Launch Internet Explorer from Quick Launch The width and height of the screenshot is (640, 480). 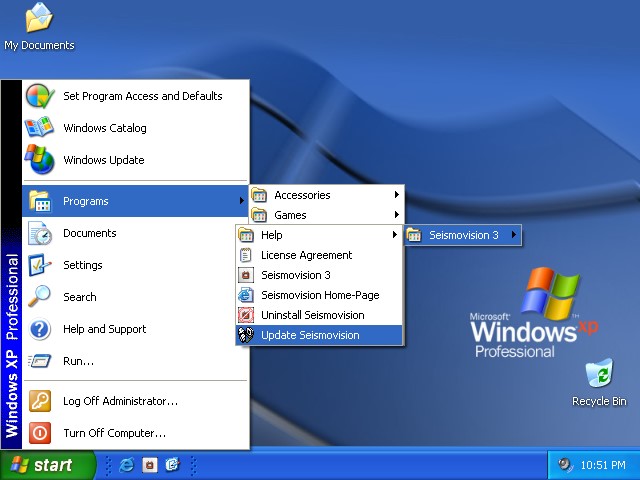(x=127, y=465)
